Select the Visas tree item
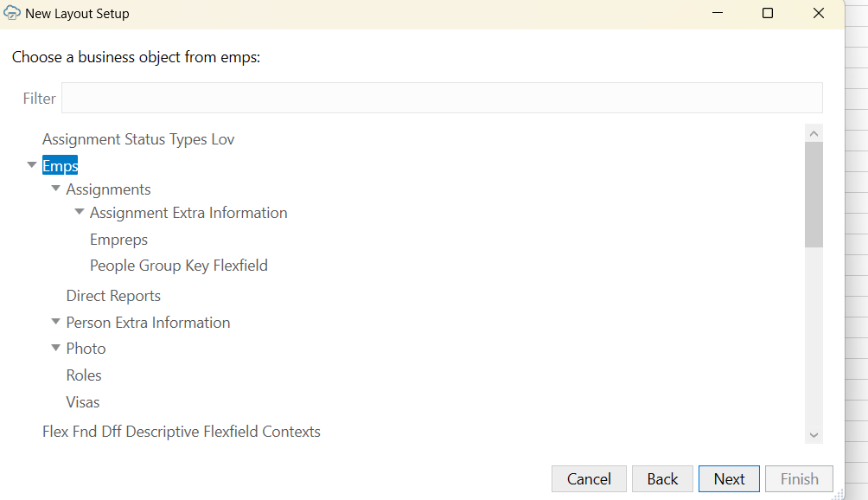868x500 pixels. [83, 402]
